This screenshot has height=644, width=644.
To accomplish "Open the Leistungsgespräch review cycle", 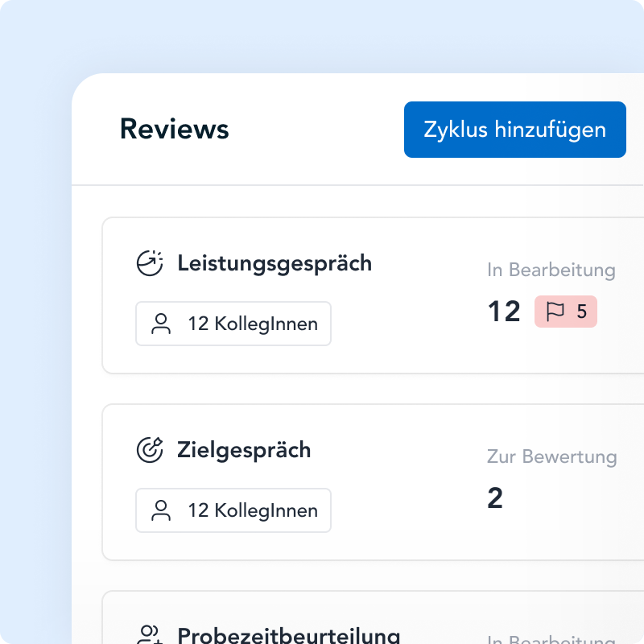I will pyautogui.click(x=275, y=263).
